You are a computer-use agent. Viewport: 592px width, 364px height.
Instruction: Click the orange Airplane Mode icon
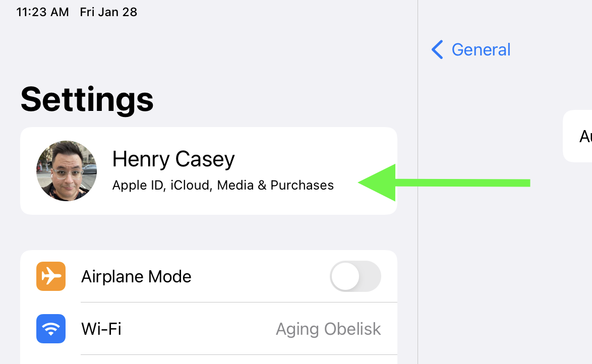click(50, 276)
